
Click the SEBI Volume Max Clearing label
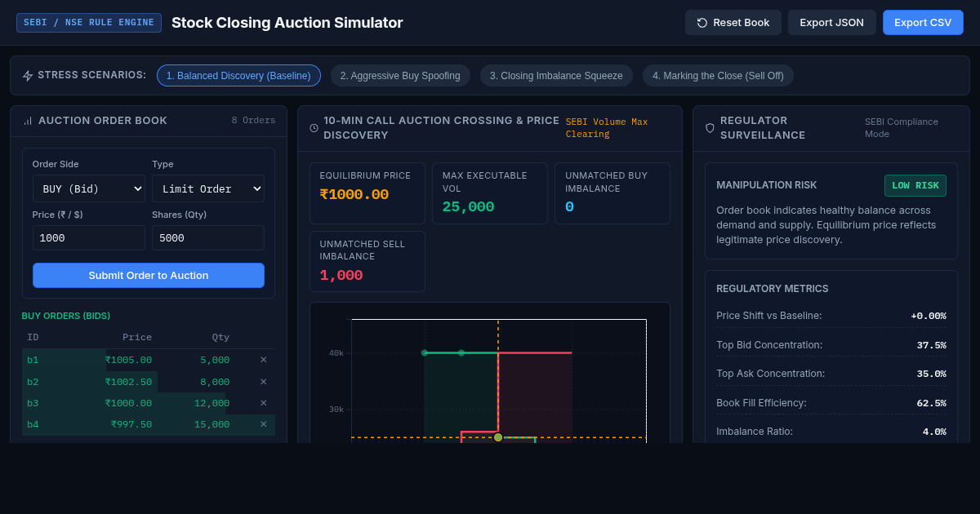pos(607,128)
